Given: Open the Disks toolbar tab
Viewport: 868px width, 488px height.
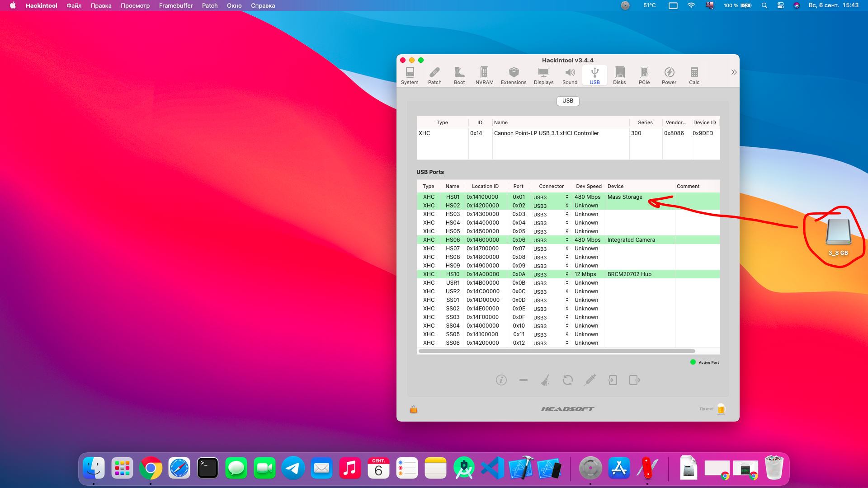Looking at the screenshot, I should coord(619,75).
